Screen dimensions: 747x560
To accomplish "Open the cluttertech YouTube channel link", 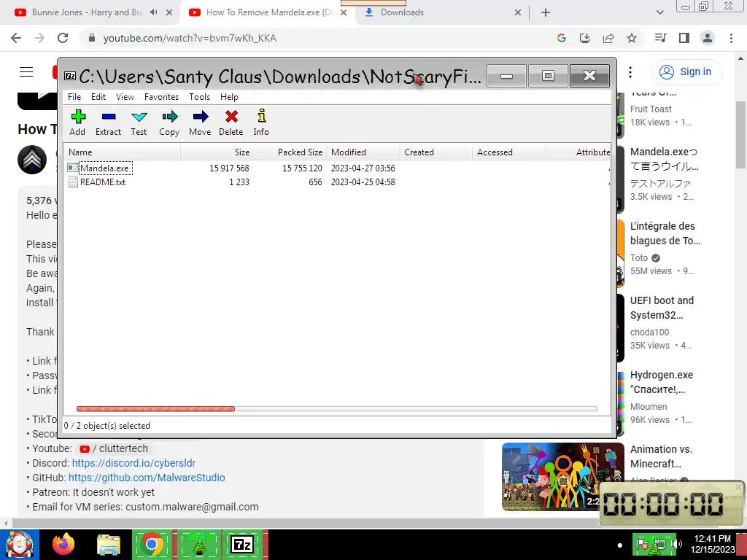I will point(115,448).
